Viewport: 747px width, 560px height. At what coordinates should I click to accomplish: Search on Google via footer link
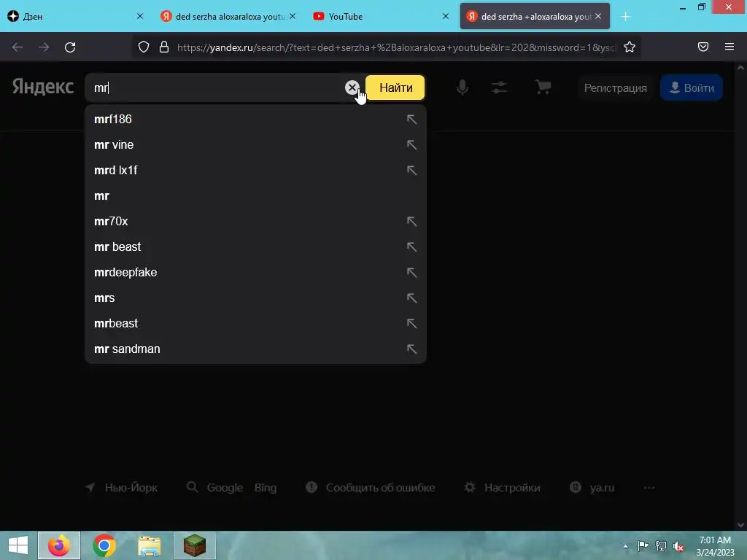click(225, 488)
